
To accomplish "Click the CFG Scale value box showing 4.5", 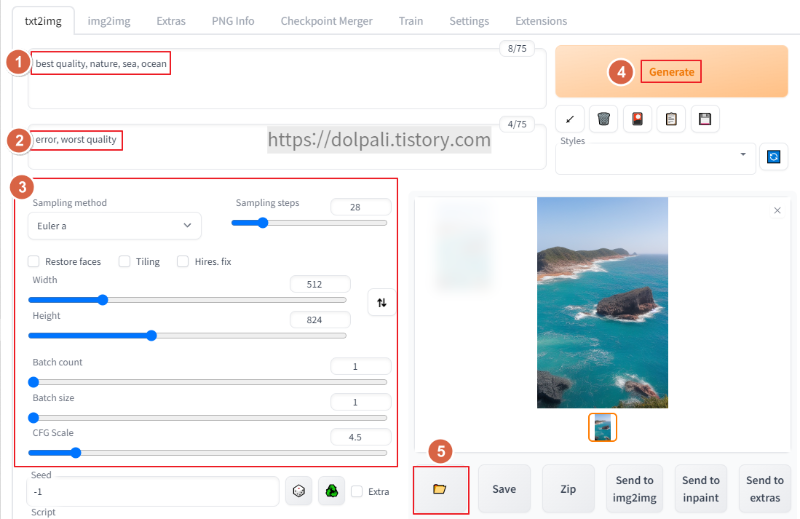I will click(x=361, y=437).
